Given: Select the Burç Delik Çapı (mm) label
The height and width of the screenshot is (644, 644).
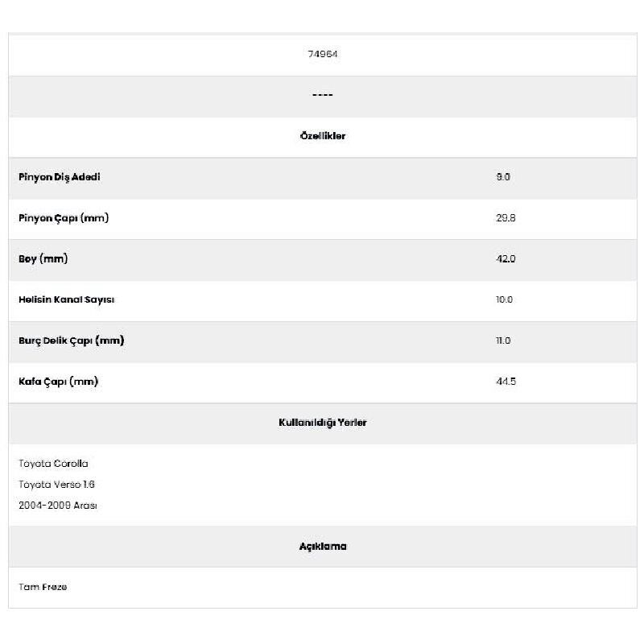Looking at the screenshot, I should 72,341.
